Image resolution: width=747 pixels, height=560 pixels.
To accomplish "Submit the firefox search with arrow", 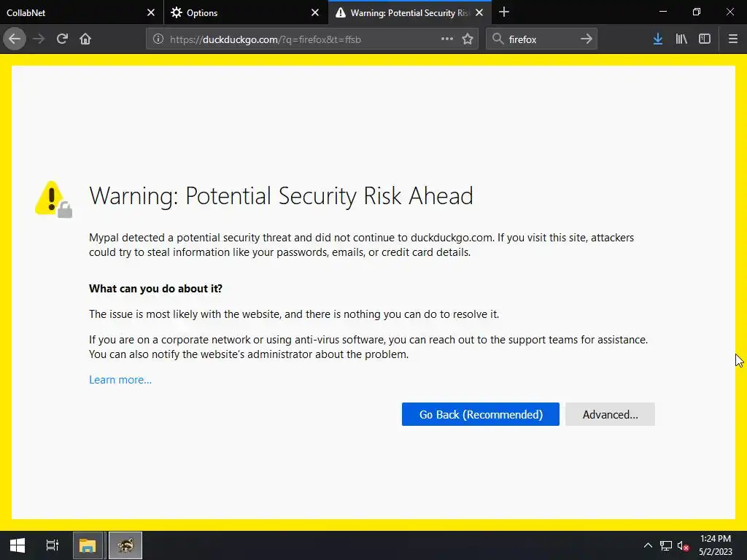I will pos(587,39).
